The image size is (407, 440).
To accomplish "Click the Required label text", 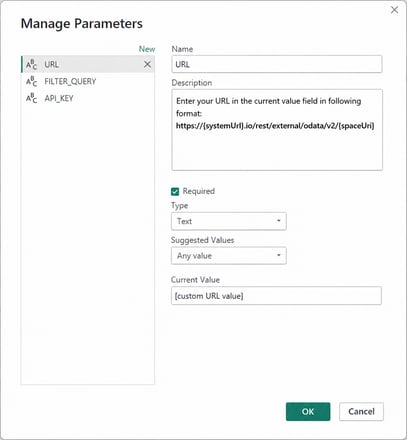I will [x=199, y=191].
